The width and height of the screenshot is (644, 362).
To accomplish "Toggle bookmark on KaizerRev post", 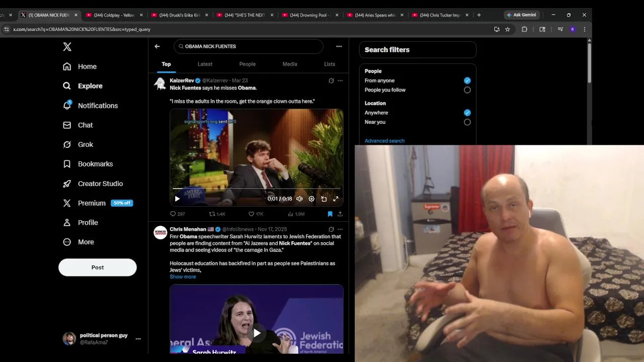I will click(330, 214).
